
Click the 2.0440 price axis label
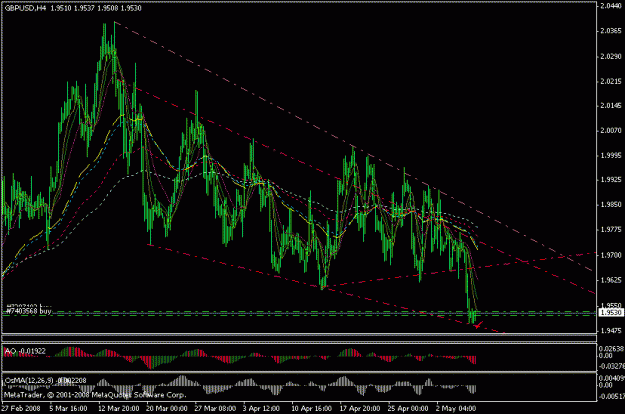click(x=611, y=6)
